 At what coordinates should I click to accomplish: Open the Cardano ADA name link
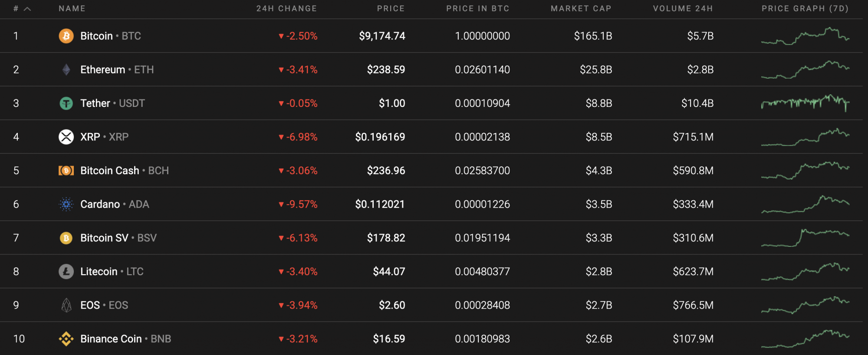[x=115, y=204]
